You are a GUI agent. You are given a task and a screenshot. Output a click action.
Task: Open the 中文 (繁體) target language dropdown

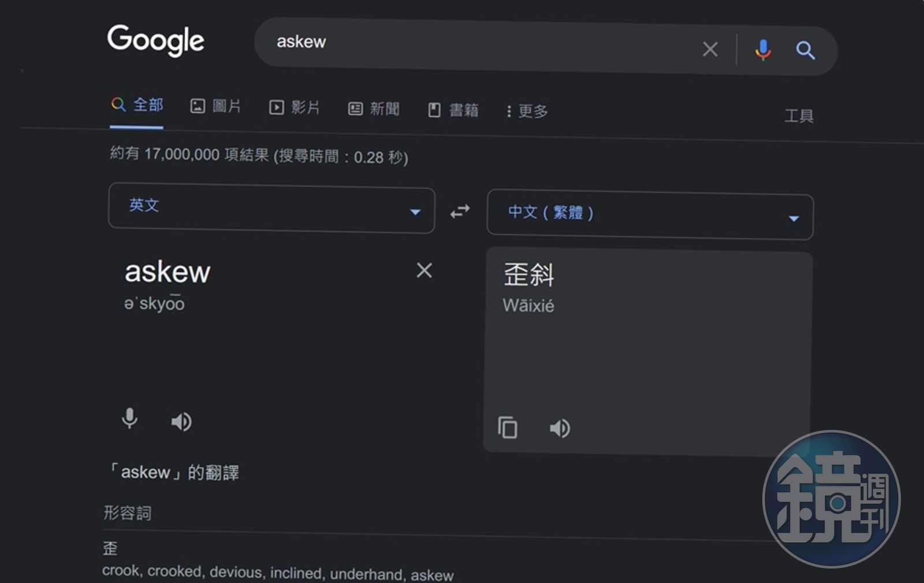pyautogui.click(x=650, y=215)
